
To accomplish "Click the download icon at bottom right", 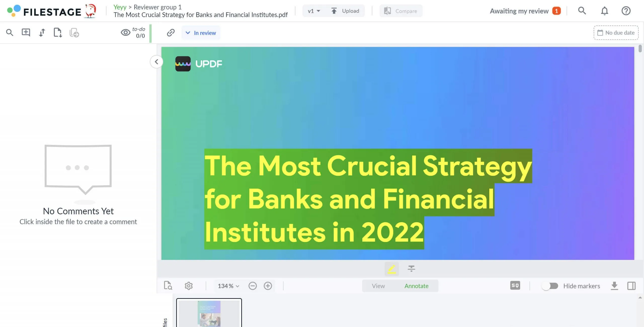I will (614, 286).
